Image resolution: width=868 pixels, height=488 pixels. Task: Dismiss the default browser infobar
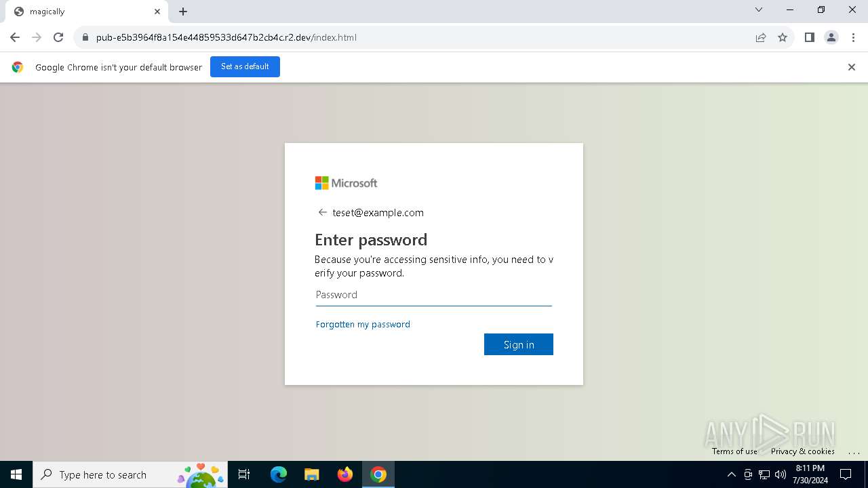coord(852,67)
